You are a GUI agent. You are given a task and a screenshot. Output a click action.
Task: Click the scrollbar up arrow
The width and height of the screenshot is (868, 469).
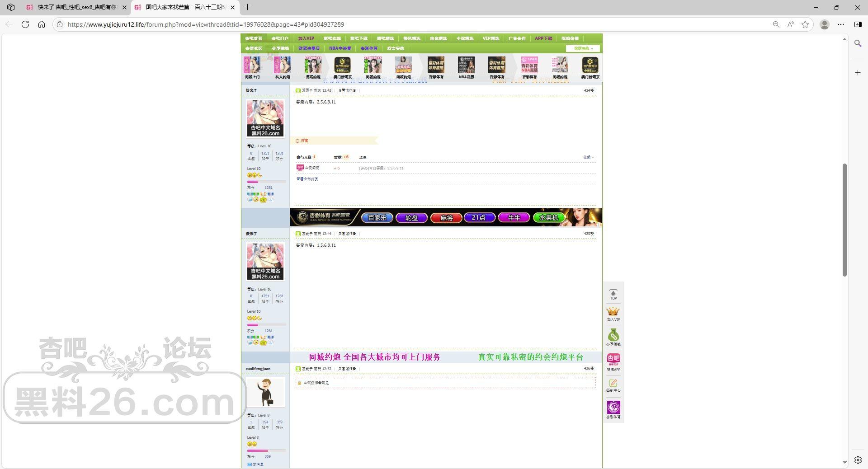pyautogui.click(x=844, y=39)
